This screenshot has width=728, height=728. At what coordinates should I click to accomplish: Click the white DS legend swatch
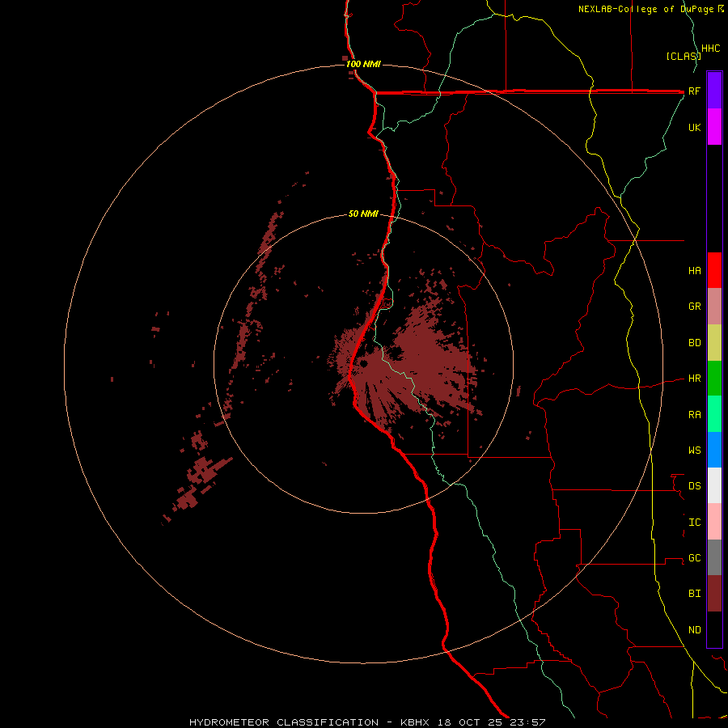(x=714, y=485)
